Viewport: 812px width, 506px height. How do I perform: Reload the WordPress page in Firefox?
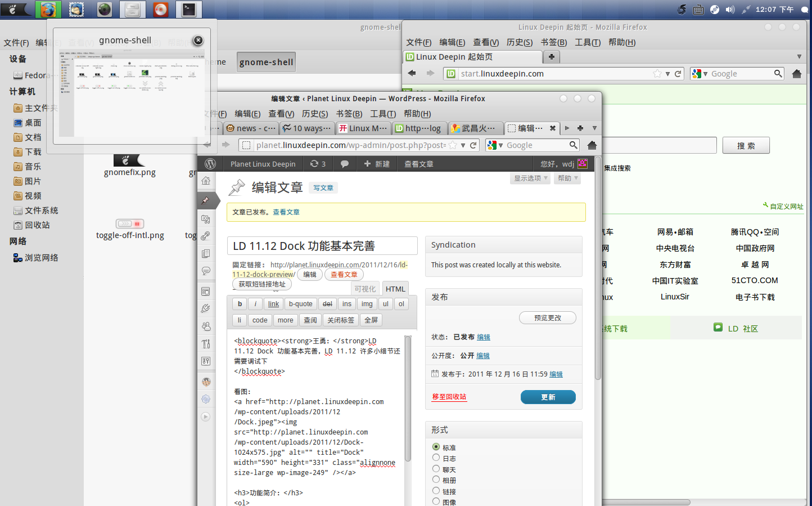click(473, 145)
